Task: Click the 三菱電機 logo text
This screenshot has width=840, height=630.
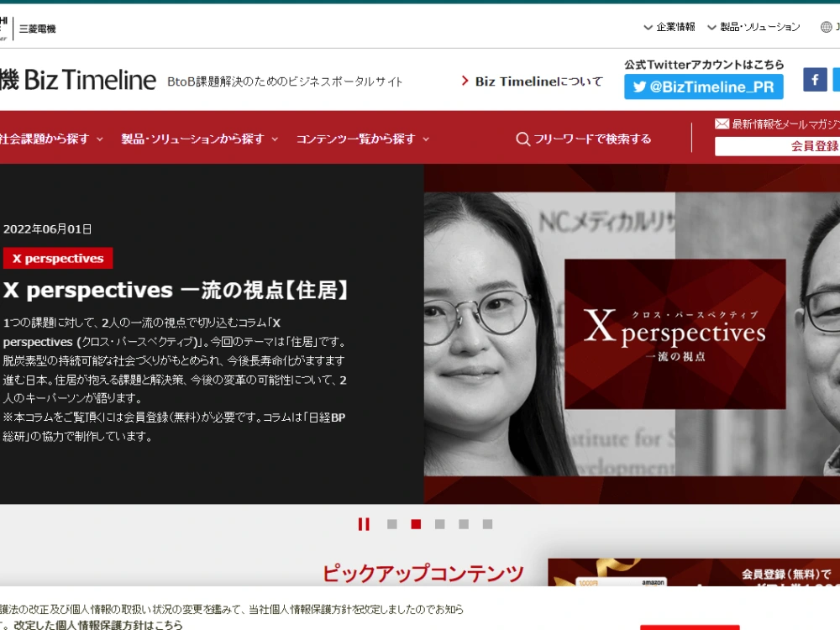Action: coord(38,29)
